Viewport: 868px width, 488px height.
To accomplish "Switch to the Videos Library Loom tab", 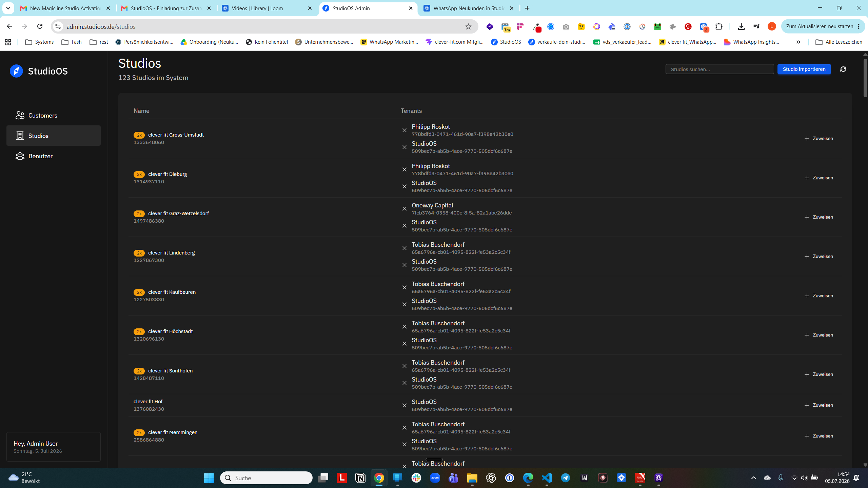I will (267, 8).
